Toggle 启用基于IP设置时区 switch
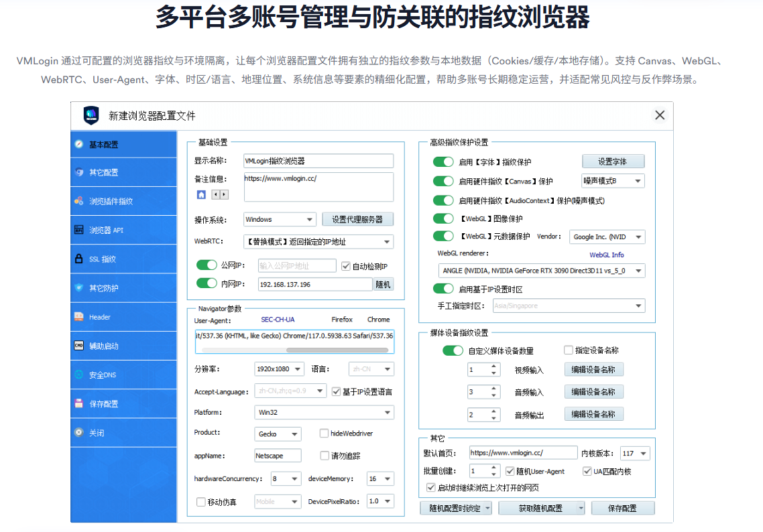The image size is (763, 532). tap(443, 288)
